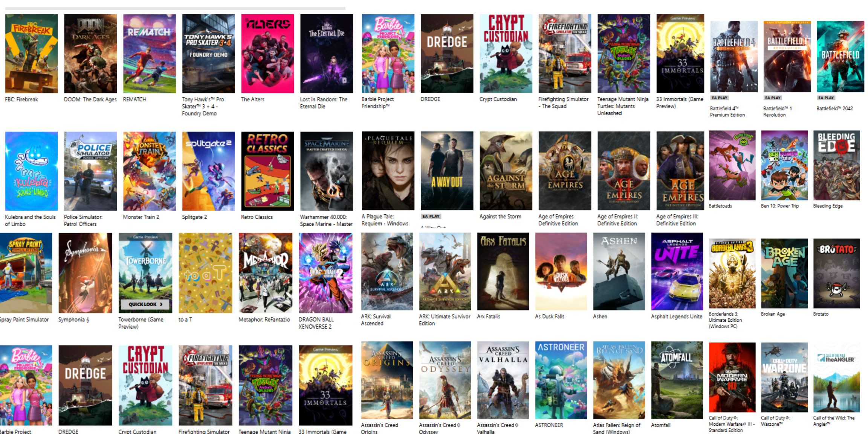
Task: Open the Battlefield 4 Premium Edition cover
Action: [734, 57]
